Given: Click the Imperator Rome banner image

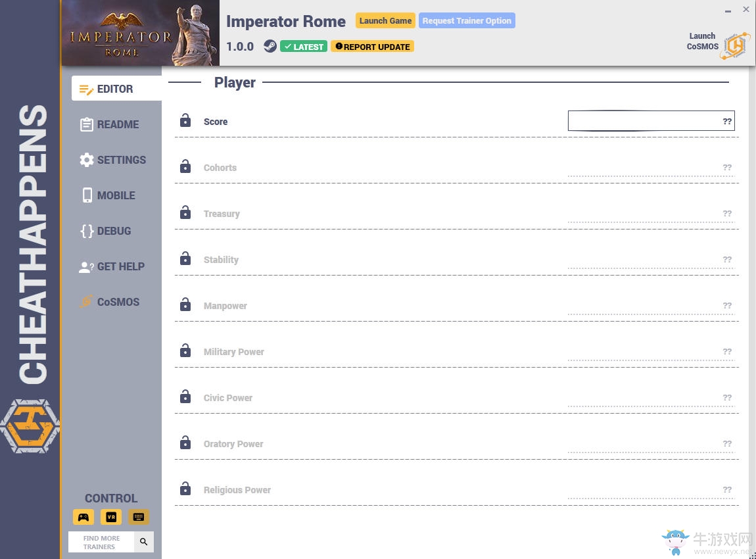Looking at the screenshot, I should 140,33.
